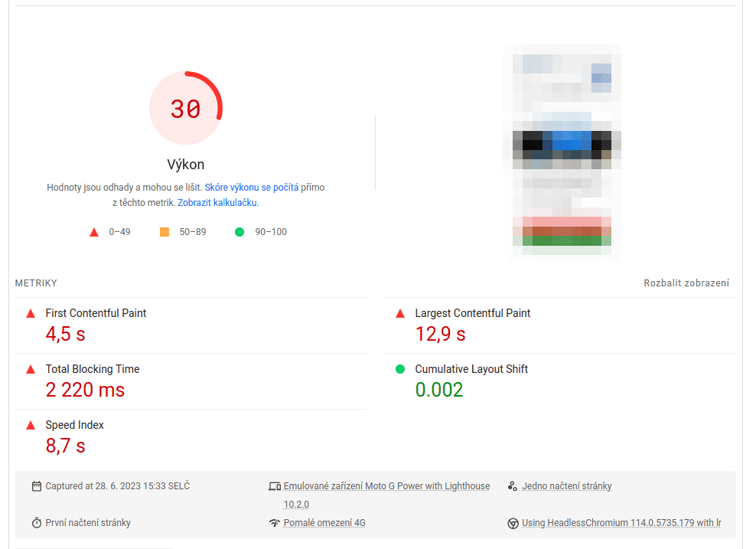Click the '8,7 s' value
756x549 pixels.
[66, 446]
